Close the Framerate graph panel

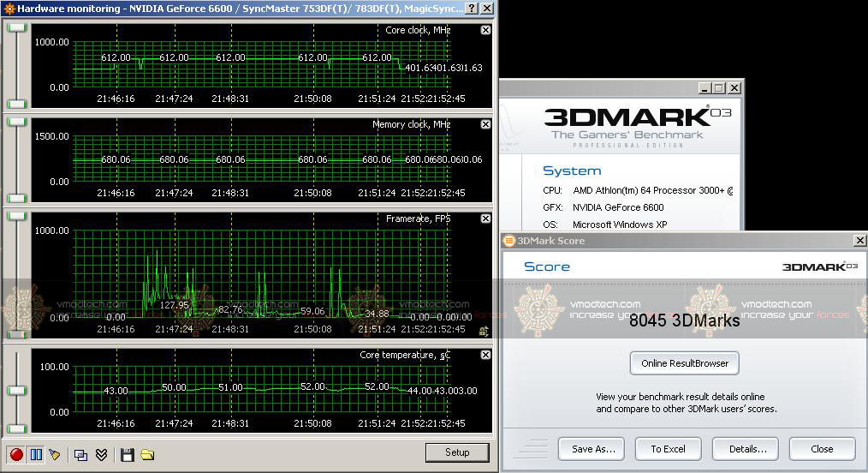click(485, 219)
